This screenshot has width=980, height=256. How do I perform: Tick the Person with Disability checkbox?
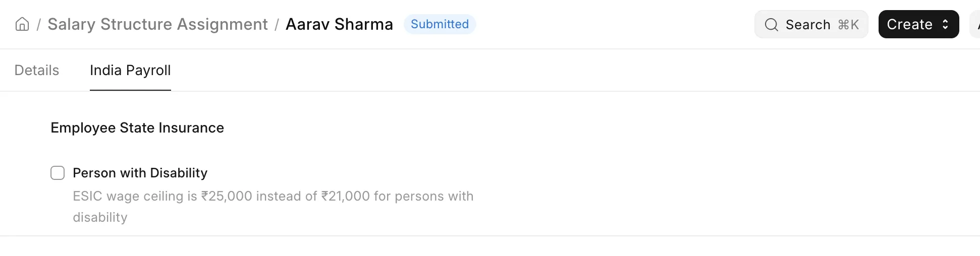(58, 173)
